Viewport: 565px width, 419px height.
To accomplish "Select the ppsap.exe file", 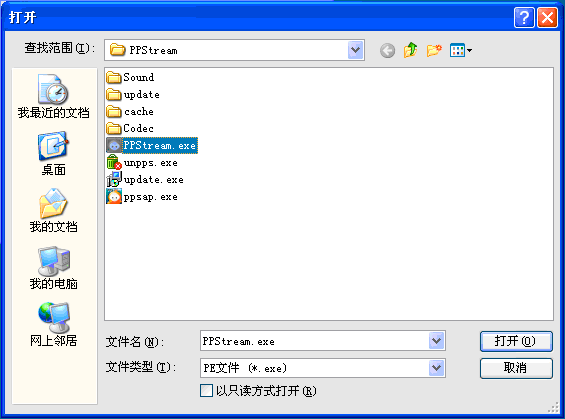I will [x=142, y=197].
